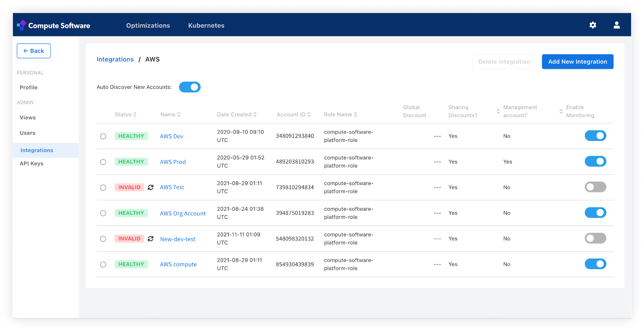The image size is (644, 331).
Task: Click Add New Integration button
Action: click(578, 62)
